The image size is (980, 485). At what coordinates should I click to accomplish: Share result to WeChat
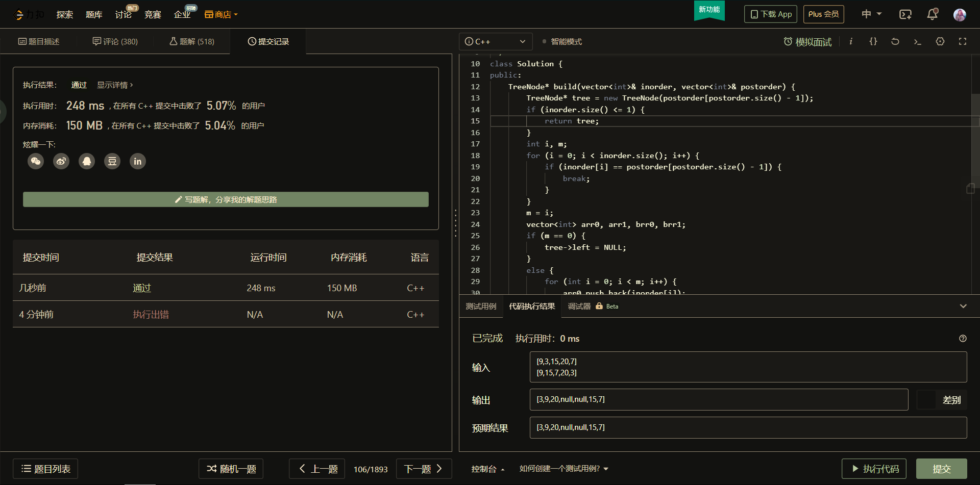tap(36, 161)
